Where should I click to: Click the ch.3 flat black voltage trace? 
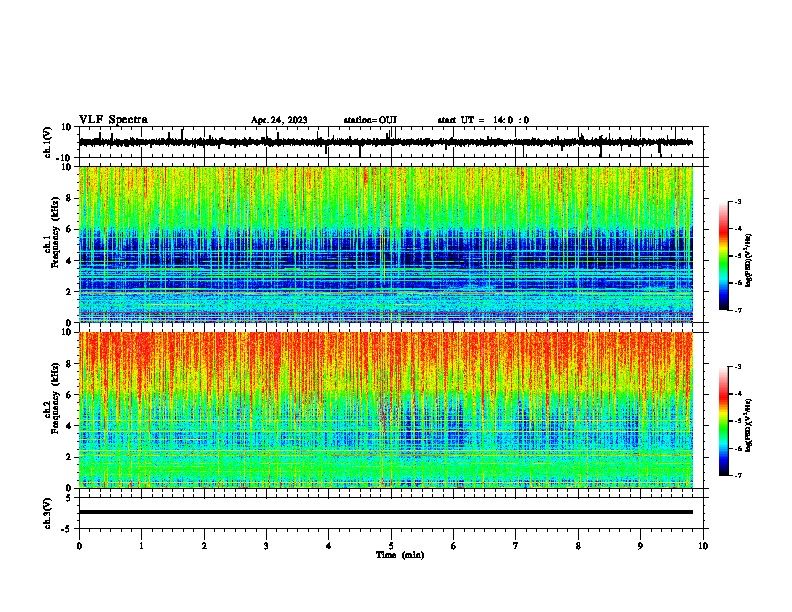point(386,512)
